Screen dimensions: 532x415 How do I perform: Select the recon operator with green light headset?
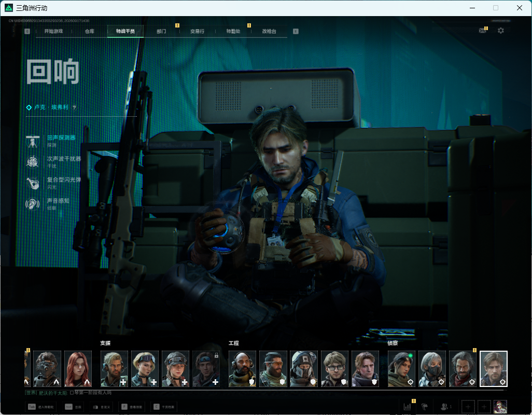[x=401, y=369]
